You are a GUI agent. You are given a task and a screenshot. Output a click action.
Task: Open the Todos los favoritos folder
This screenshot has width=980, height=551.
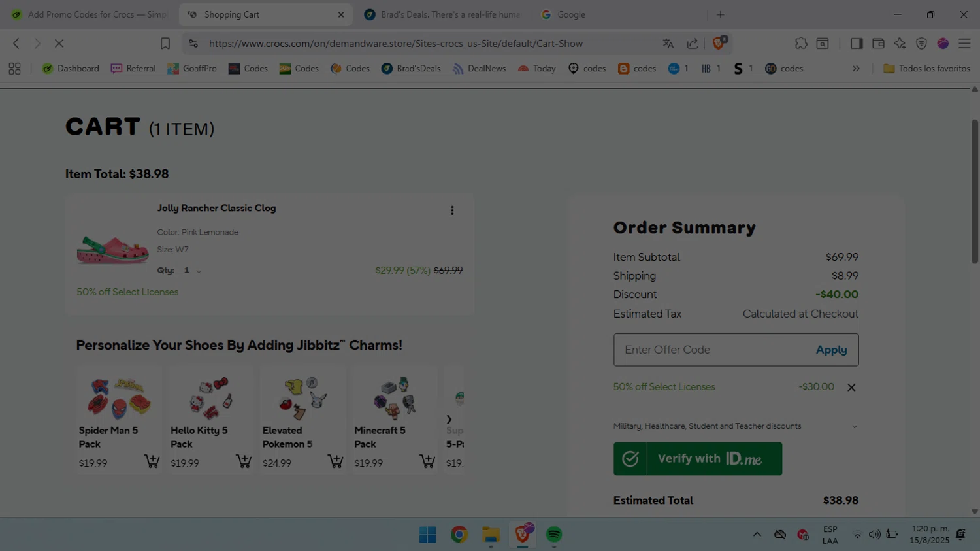[926, 69]
